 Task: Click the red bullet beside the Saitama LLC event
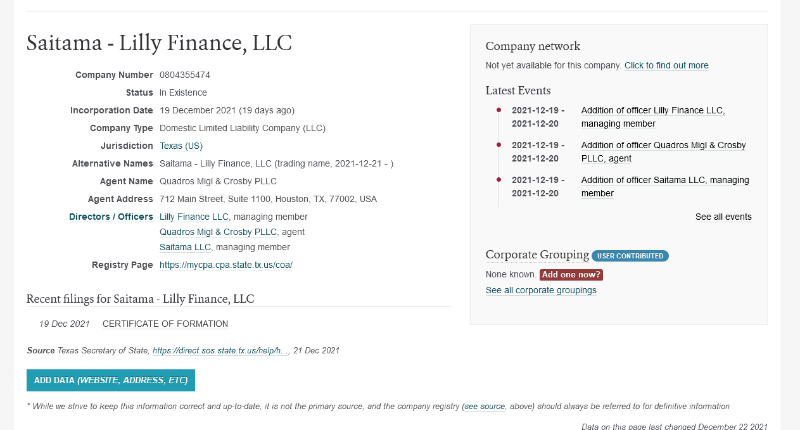498,180
